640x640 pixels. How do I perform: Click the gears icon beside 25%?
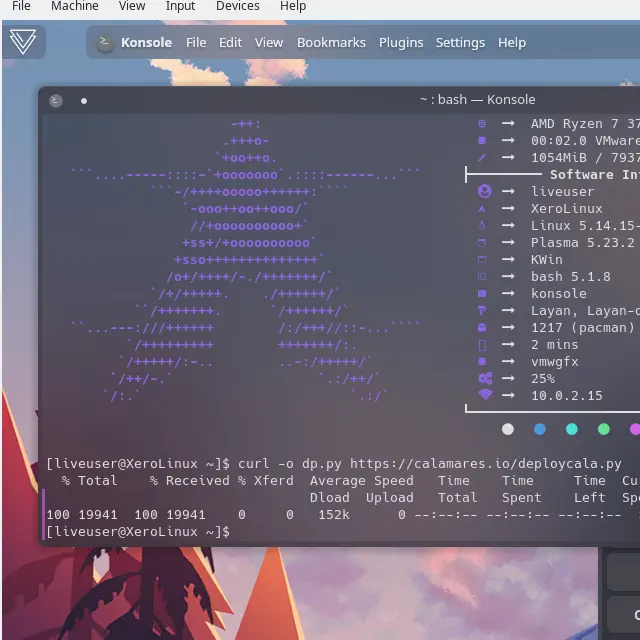tap(485, 378)
